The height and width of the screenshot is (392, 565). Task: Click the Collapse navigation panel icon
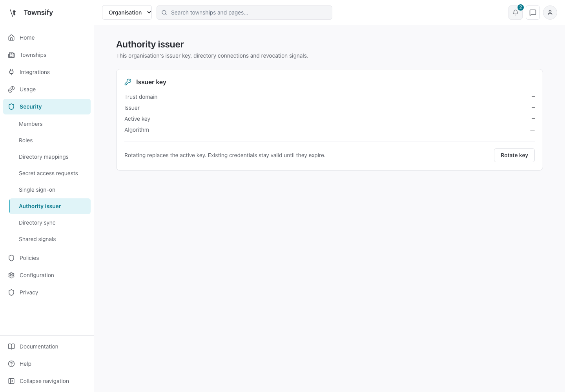pos(11,381)
